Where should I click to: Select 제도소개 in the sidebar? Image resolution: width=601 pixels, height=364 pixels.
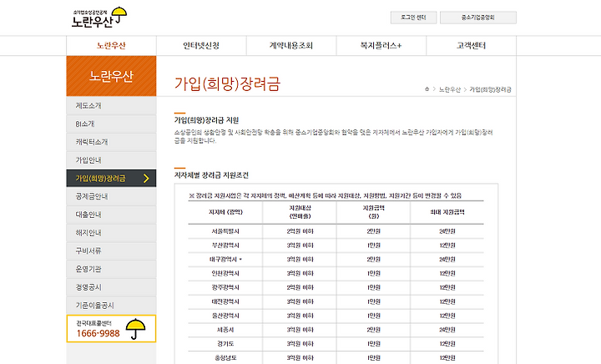(x=111, y=105)
